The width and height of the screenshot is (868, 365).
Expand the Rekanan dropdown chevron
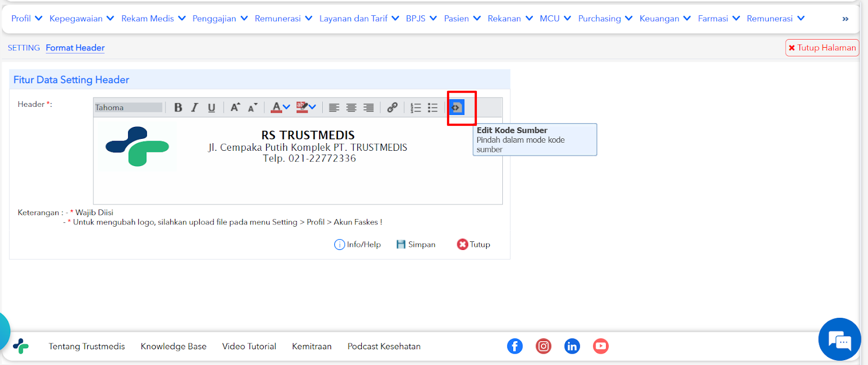(529, 18)
